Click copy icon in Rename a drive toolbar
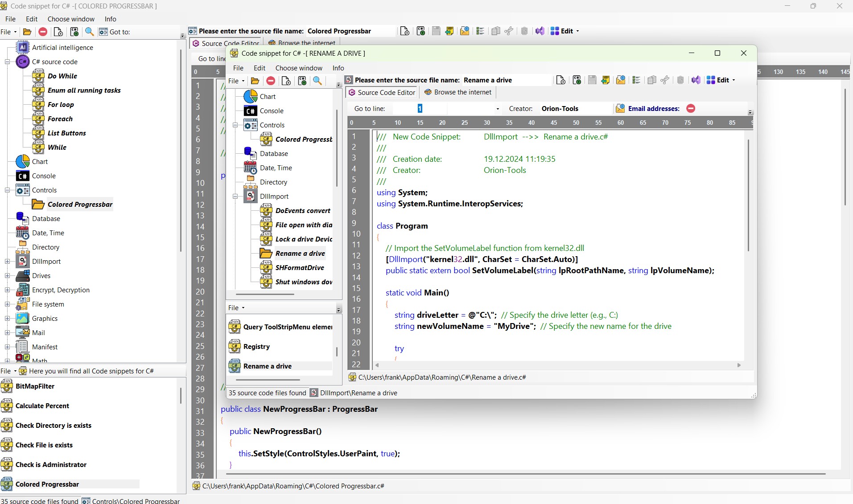The width and height of the screenshot is (853, 504). coord(651,80)
